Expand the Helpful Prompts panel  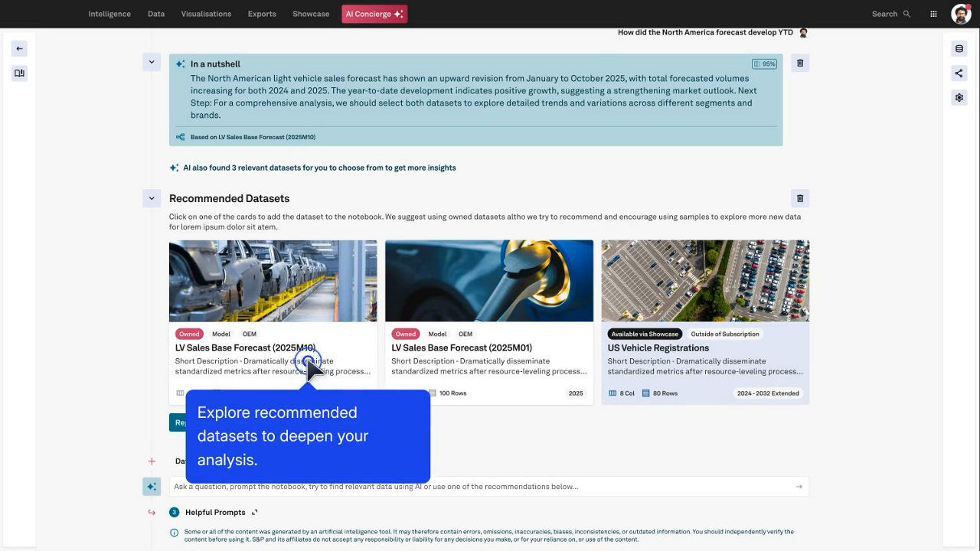255,512
